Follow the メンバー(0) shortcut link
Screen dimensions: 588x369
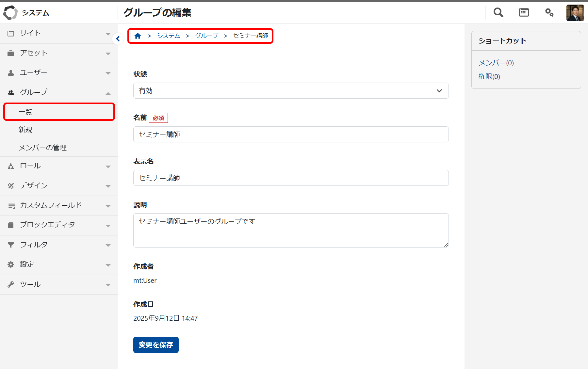coord(496,63)
